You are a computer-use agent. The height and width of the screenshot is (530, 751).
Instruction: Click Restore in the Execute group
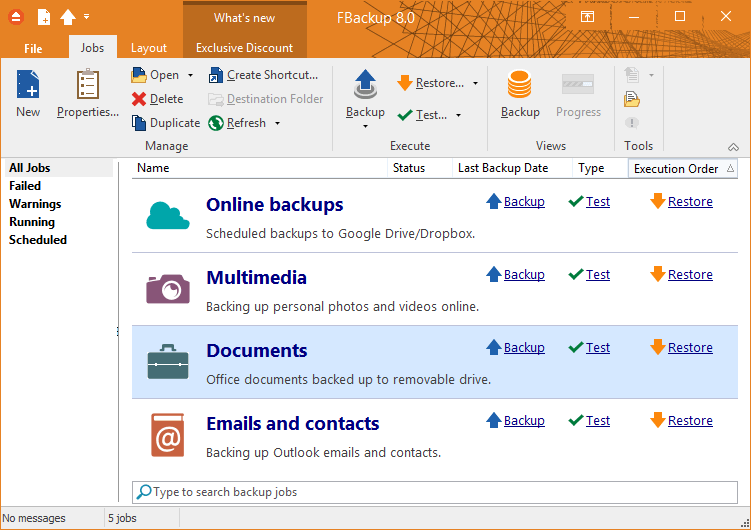(x=431, y=83)
